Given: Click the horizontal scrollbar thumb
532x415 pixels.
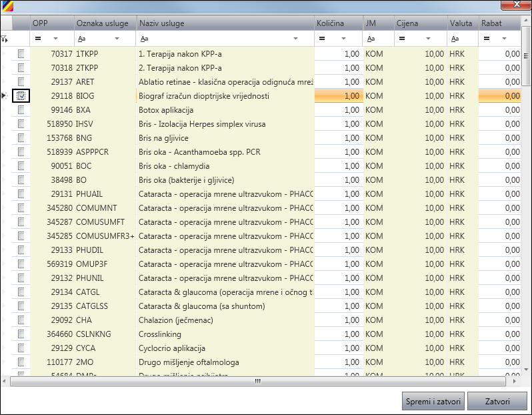Looking at the screenshot, I should 258,382.
